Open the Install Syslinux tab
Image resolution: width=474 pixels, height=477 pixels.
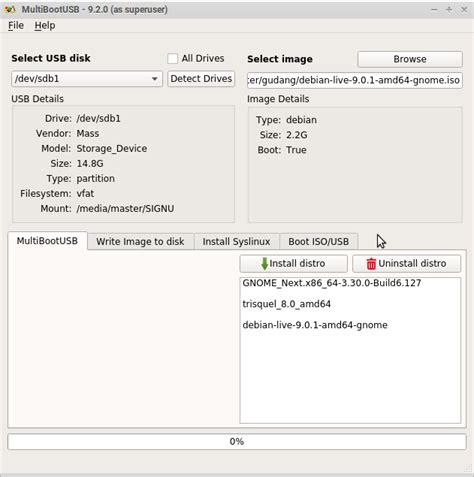[236, 241]
